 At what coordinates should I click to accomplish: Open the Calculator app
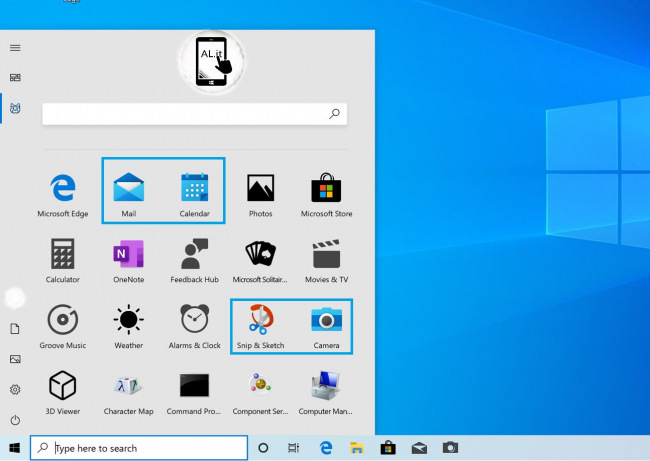click(63, 261)
